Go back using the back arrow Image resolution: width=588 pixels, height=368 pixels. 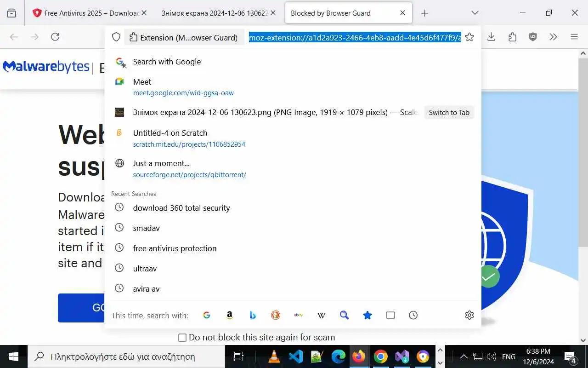[x=14, y=37]
